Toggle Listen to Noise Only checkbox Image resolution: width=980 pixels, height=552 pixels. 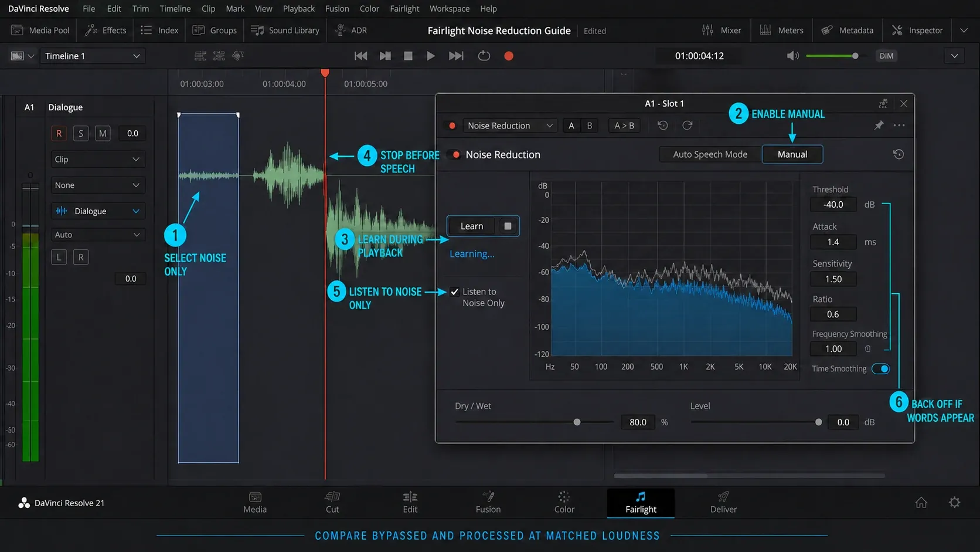455,292
